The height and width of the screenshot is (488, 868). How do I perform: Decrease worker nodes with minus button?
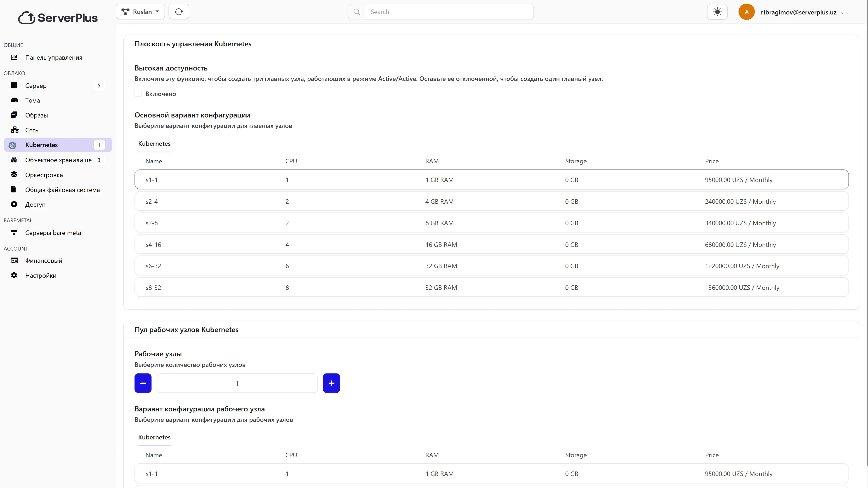tap(143, 383)
